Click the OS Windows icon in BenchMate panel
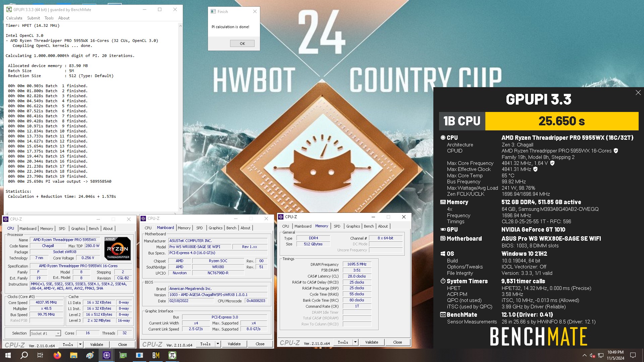This screenshot has height=362, width=644. pos(443,253)
